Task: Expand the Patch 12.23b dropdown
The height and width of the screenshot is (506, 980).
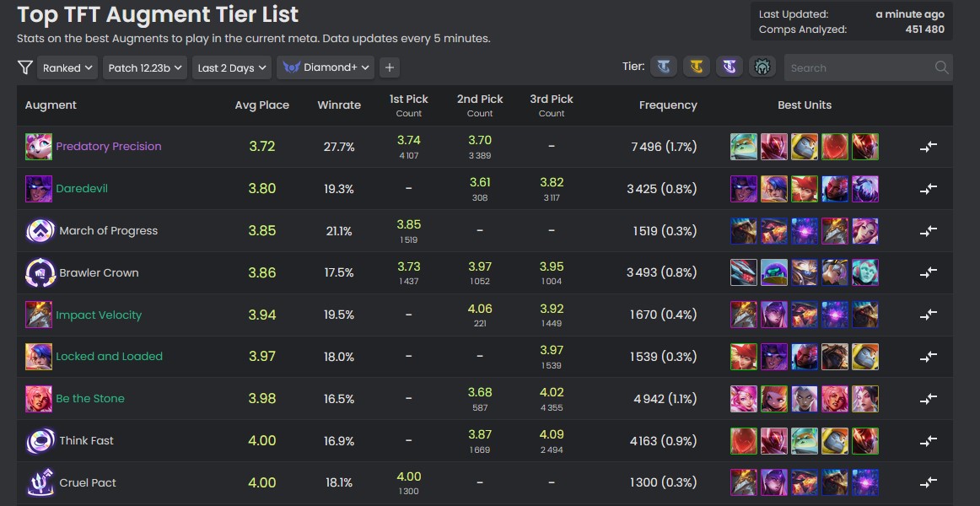Action: [145, 68]
